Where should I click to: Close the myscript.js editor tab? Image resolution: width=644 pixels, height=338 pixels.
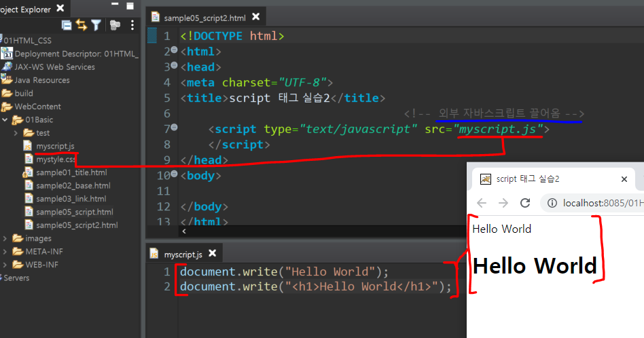(213, 253)
